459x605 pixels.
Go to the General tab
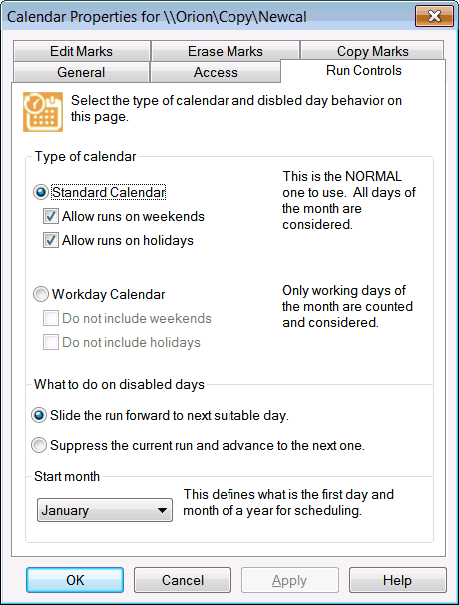81,72
